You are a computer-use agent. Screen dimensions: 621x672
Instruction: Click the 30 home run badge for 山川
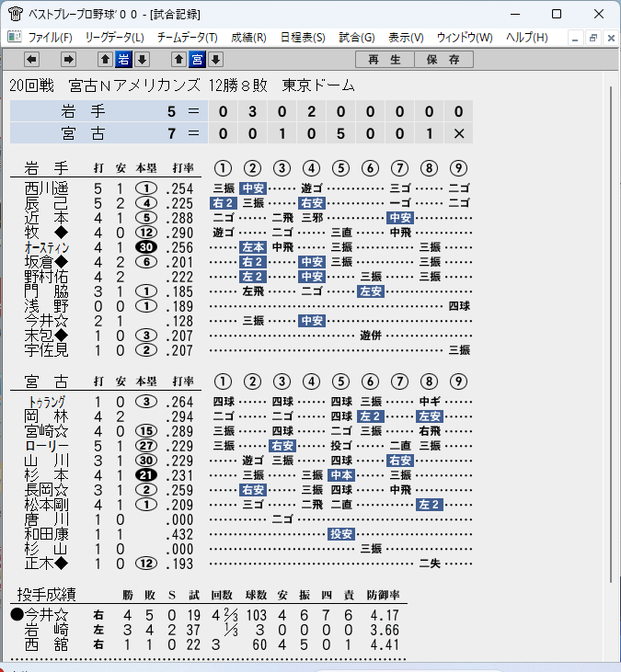click(146, 461)
